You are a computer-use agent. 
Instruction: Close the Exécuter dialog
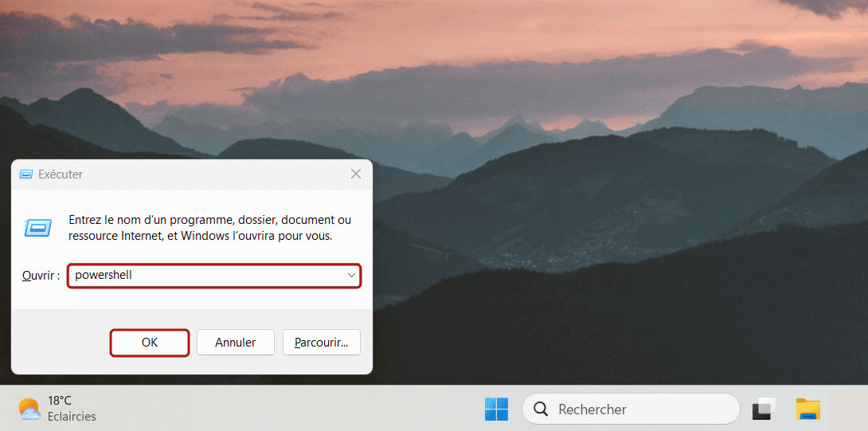tap(356, 174)
